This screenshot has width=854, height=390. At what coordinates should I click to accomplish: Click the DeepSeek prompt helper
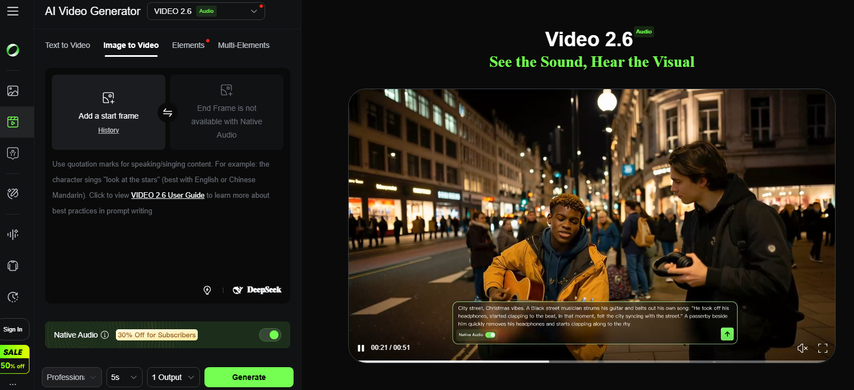point(257,290)
